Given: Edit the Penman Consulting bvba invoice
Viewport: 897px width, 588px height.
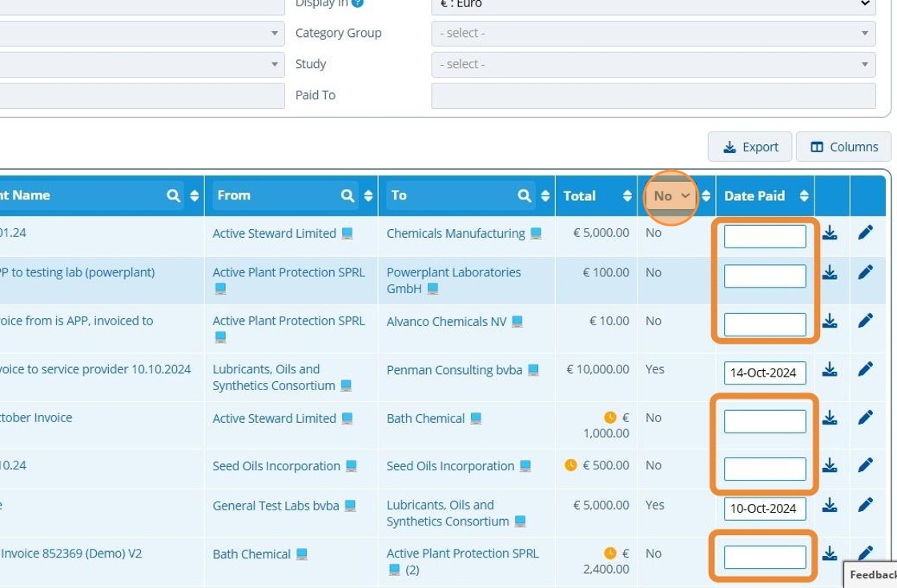Looking at the screenshot, I should point(865,369).
